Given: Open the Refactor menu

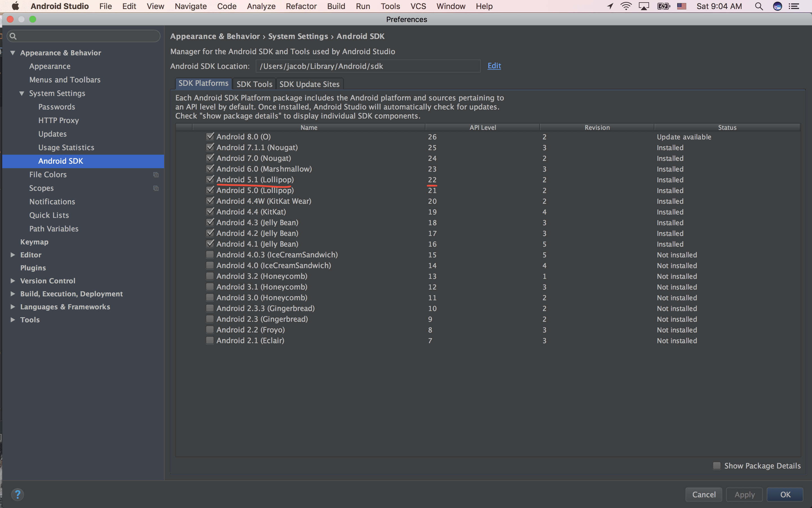Looking at the screenshot, I should (x=301, y=6).
